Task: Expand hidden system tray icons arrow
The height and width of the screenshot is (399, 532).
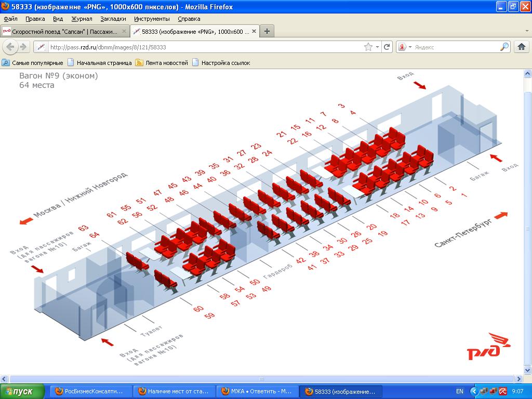Action: [474, 391]
